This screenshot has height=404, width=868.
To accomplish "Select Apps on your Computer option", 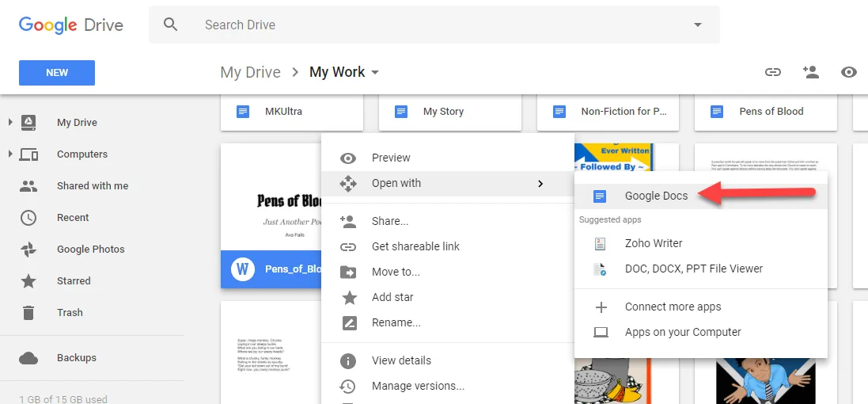I will 701,333.
